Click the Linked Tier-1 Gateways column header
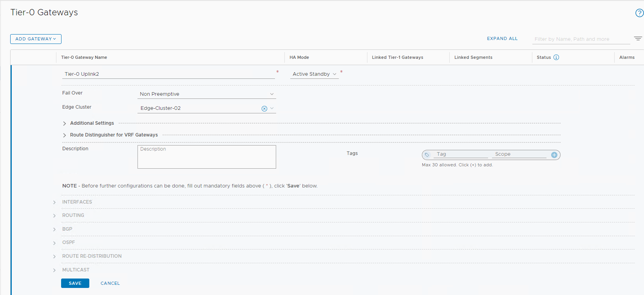This screenshot has height=295, width=644. point(398,57)
